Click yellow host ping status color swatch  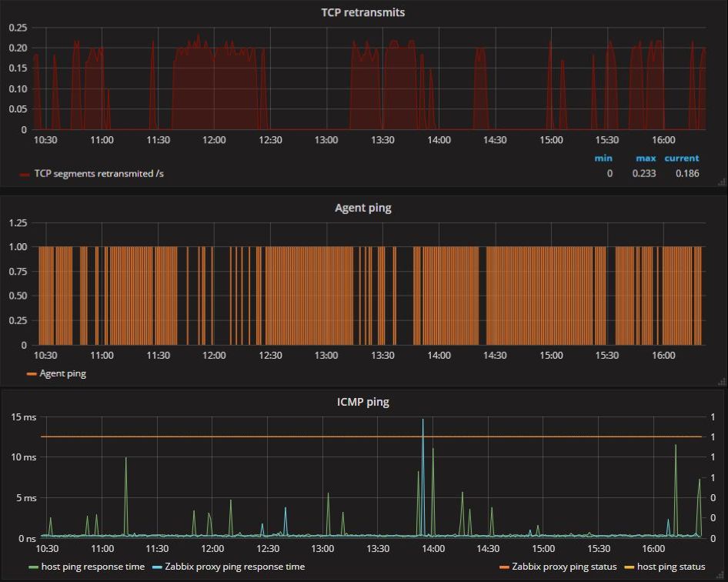[629, 567]
